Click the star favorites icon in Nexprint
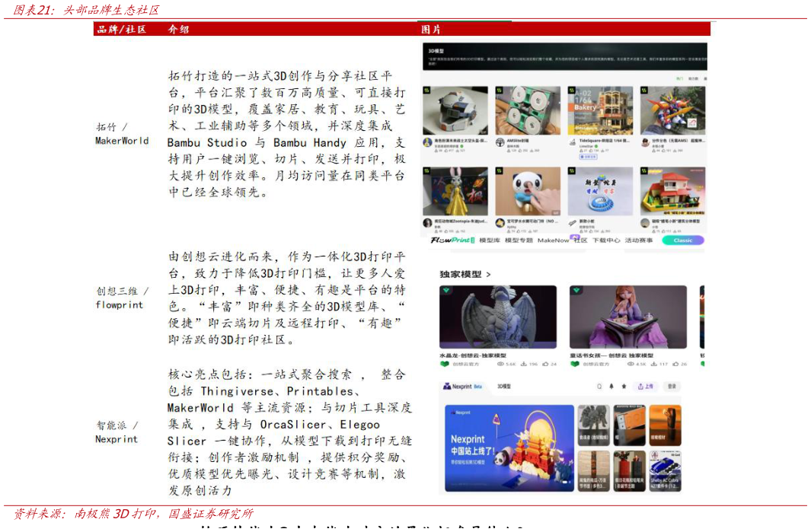The image size is (811, 532). pyautogui.click(x=624, y=387)
